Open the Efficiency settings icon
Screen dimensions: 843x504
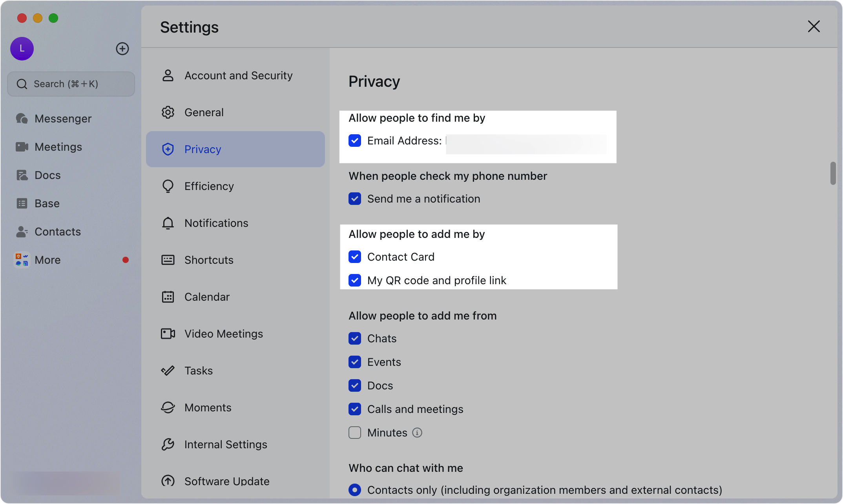tap(168, 186)
